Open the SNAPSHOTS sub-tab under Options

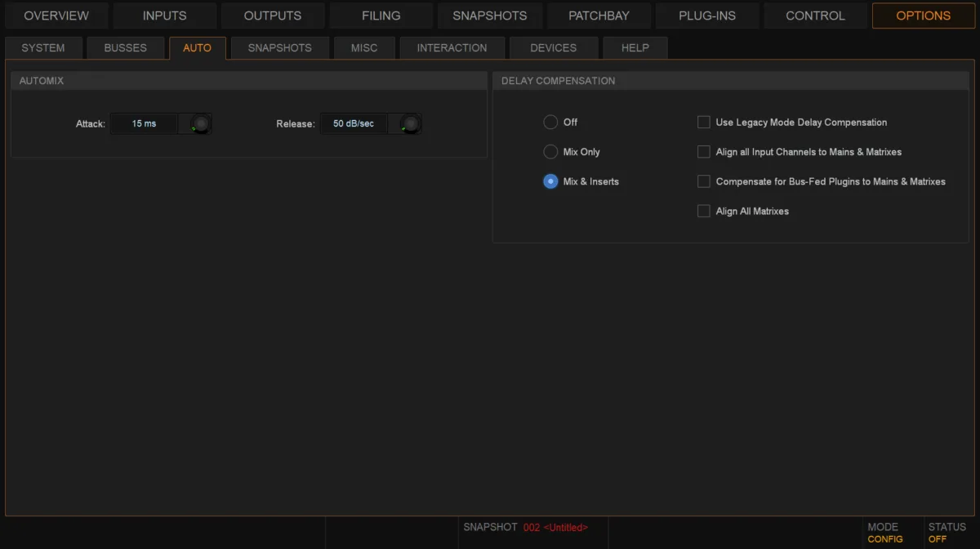pos(280,48)
